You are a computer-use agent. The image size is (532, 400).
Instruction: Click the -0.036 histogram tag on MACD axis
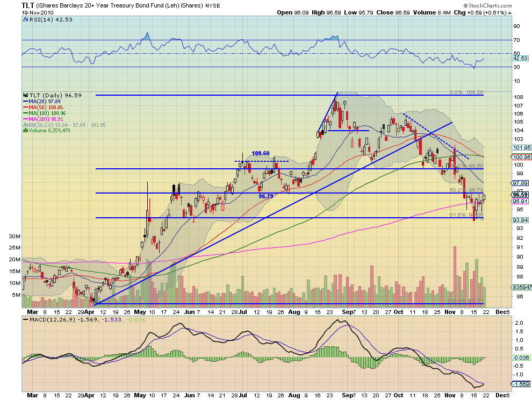(521, 358)
